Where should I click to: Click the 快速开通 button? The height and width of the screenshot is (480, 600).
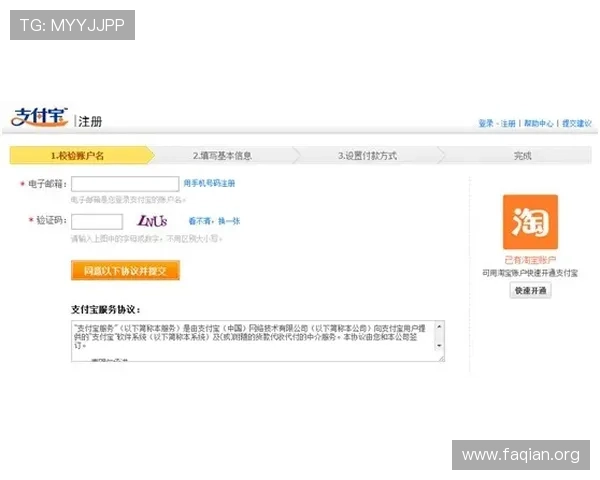tap(530, 291)
